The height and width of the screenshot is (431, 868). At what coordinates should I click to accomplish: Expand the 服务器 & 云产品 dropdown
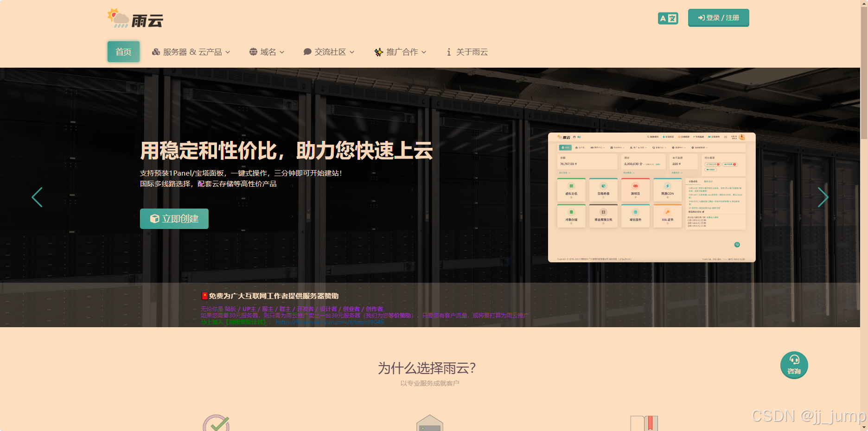click(x=191, y=52)
